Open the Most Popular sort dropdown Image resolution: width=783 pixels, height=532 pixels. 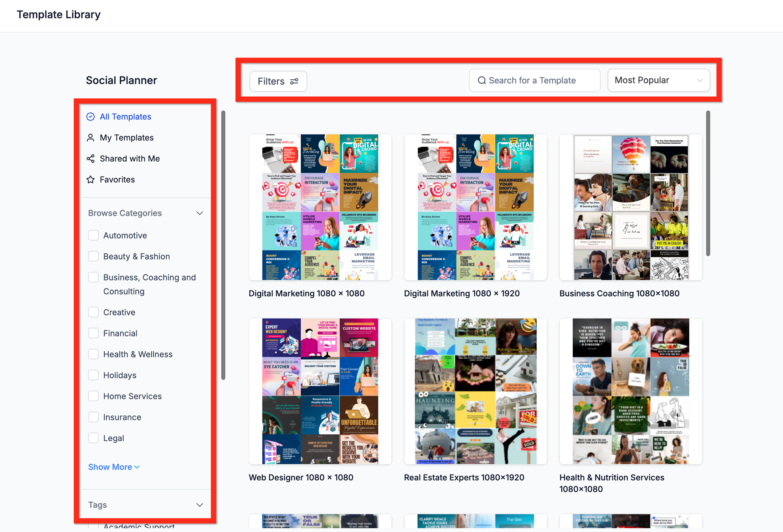658,80
